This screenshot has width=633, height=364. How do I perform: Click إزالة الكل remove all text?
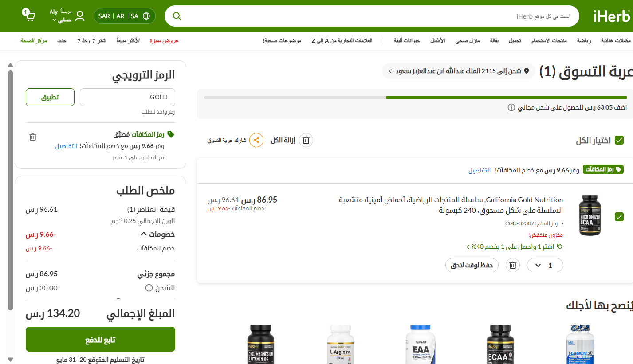coord(283,140)
